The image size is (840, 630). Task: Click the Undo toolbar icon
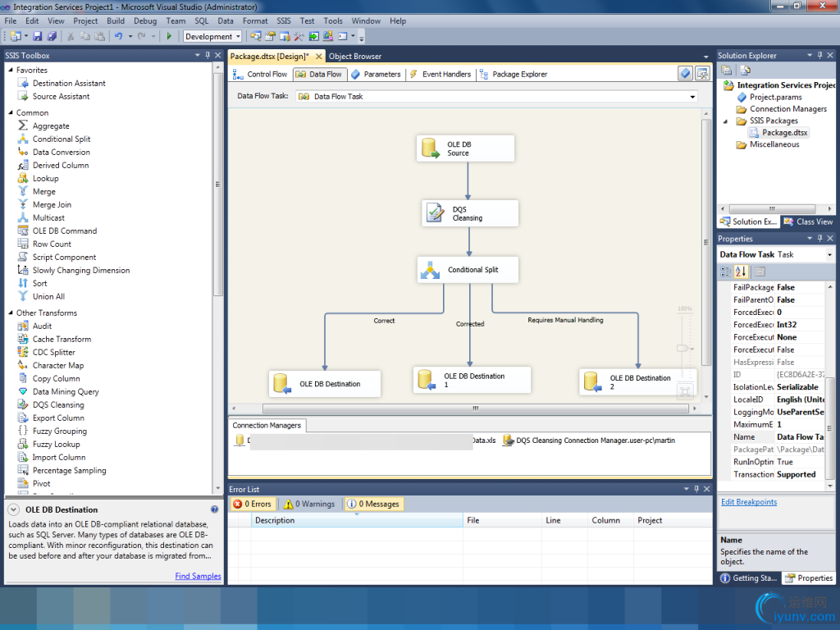pyautogui.click(x=118, y=36)
